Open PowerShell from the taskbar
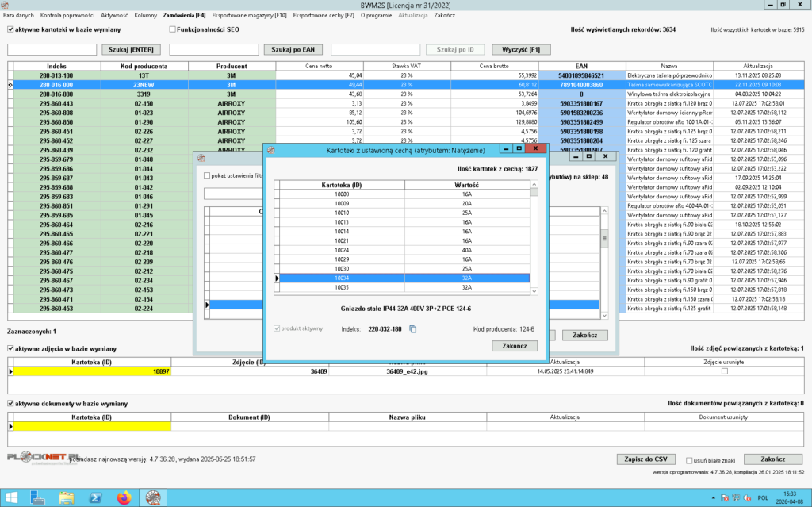This screenshot has height=507, width=812. (x=94, y=497)
